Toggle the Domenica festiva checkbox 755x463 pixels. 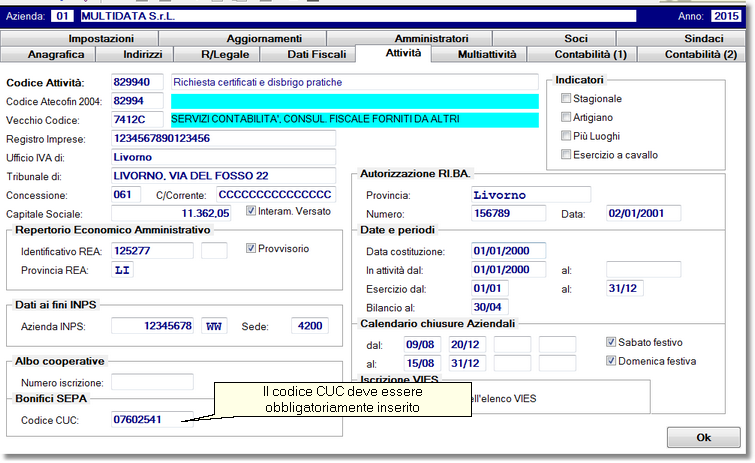(611, 361)
